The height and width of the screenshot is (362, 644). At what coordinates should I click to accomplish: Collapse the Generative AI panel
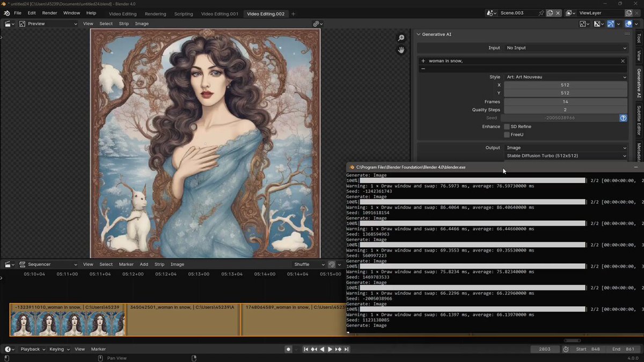[x=419, y=34]
